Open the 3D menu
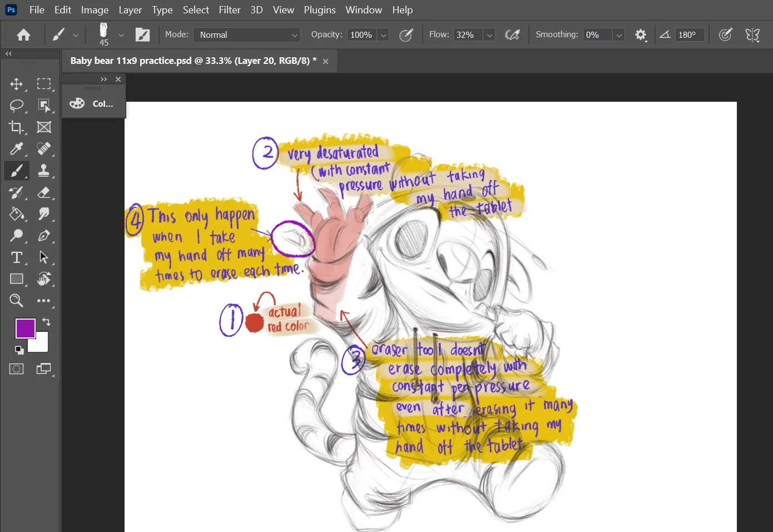 (256, 10)
